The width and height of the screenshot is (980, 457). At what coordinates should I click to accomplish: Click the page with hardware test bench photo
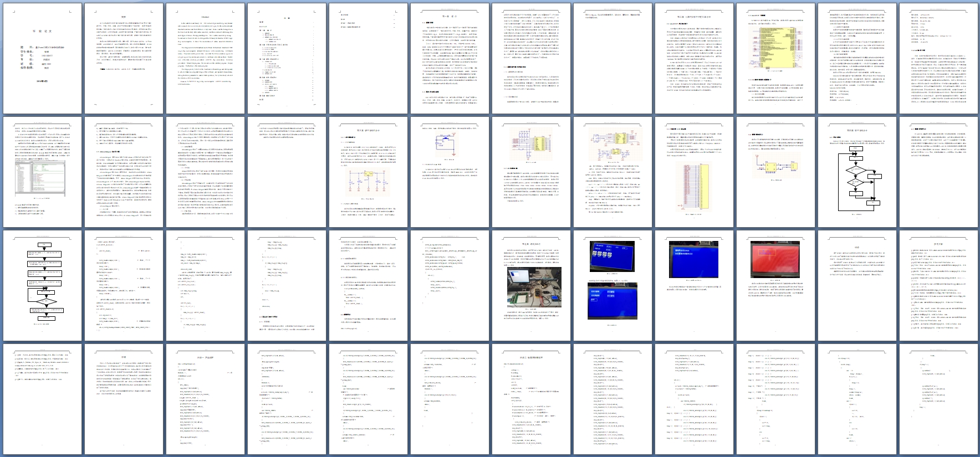pyautogui.click(x=531, y=286)
